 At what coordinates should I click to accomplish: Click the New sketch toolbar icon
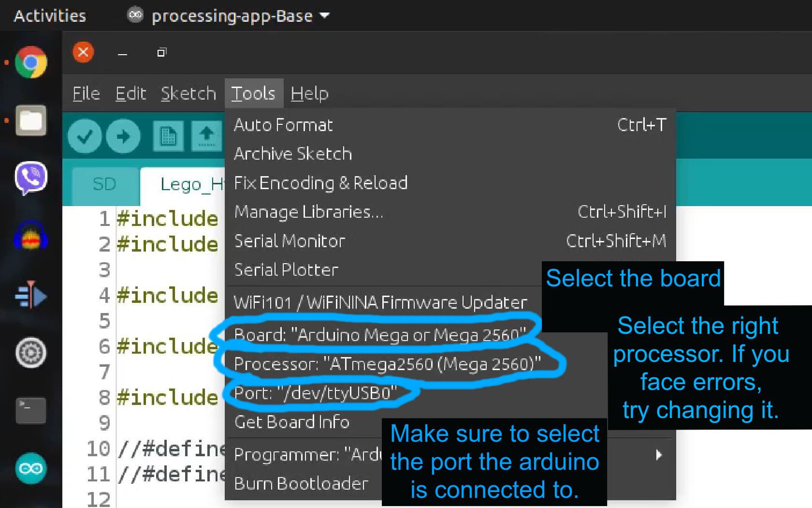click(168, 136)
